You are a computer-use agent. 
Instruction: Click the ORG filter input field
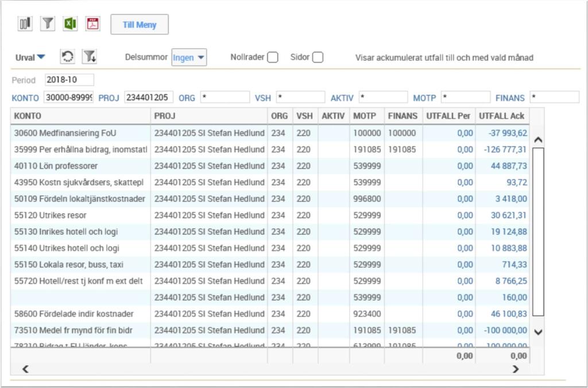pyautogui.click(x=225, y=98)
